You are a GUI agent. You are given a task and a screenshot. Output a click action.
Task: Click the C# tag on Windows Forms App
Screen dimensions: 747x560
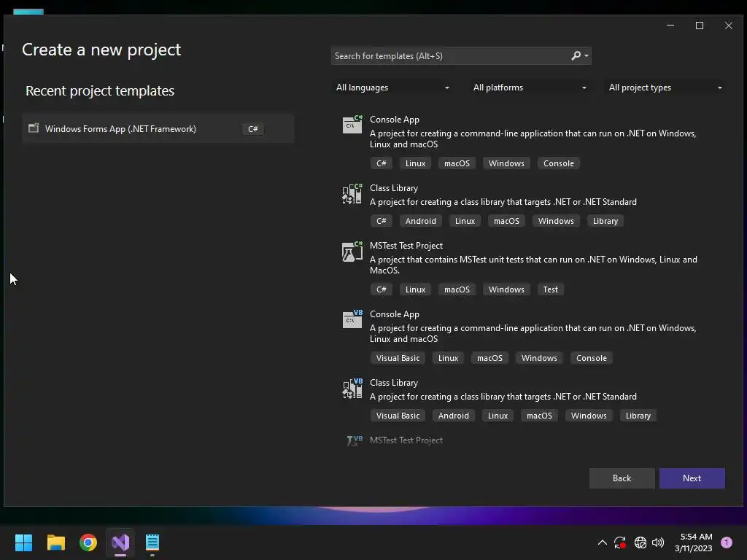click(253, 129)
